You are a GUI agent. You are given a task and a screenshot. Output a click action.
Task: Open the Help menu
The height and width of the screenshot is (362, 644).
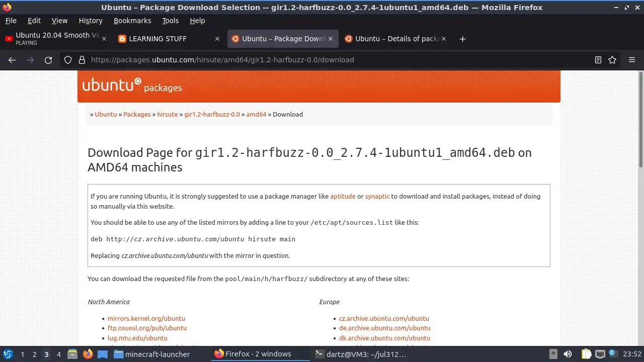tap(197, 21)
